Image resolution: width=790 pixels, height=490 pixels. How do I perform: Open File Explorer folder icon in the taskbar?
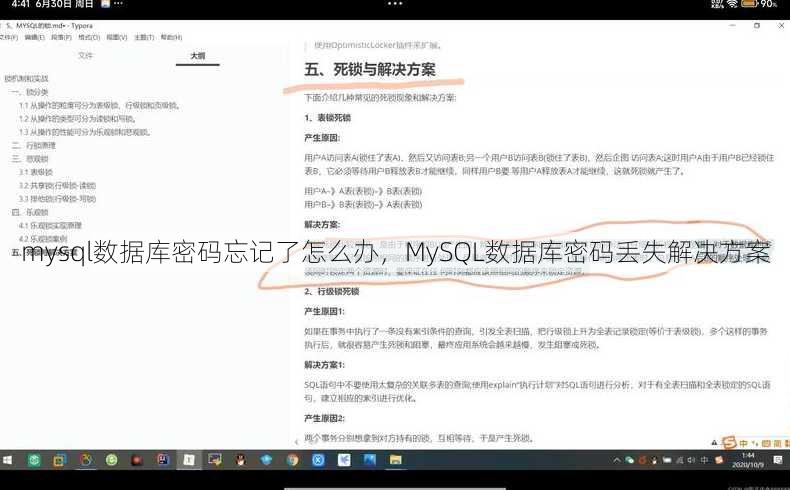(396, 460)
